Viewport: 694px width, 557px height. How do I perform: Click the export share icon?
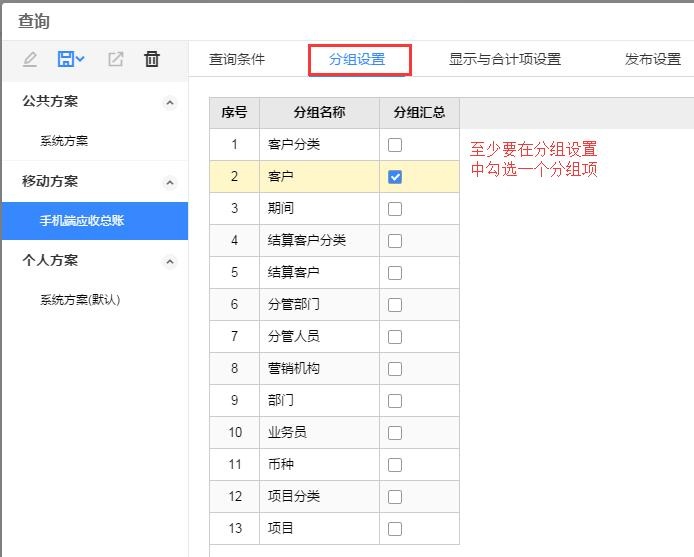pos(116,59)
